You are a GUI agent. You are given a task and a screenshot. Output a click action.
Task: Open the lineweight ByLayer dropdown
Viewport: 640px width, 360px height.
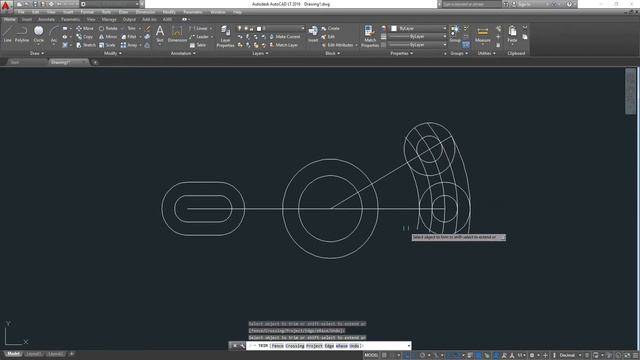click(x=417, y=37)
